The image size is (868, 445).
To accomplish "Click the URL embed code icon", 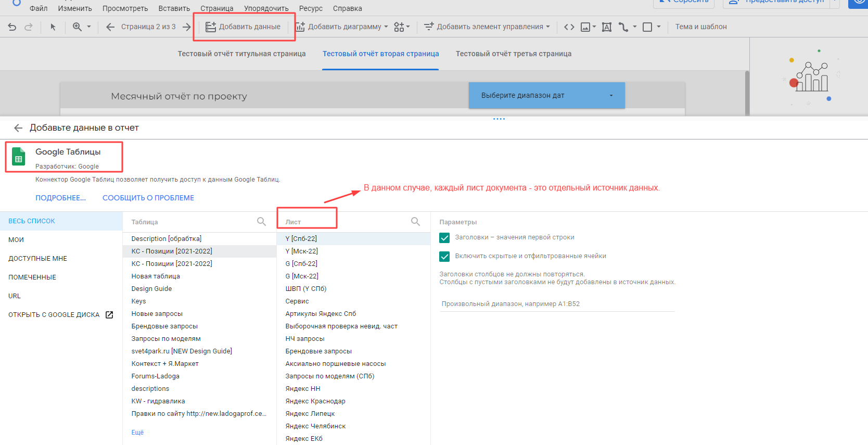I will click(569, 27).
